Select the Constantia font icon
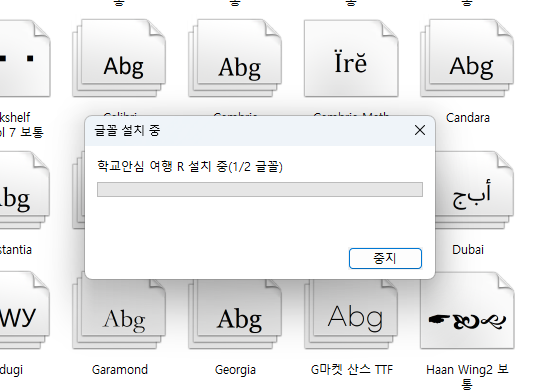Screen dimensions: 533x392 [24, 190]
